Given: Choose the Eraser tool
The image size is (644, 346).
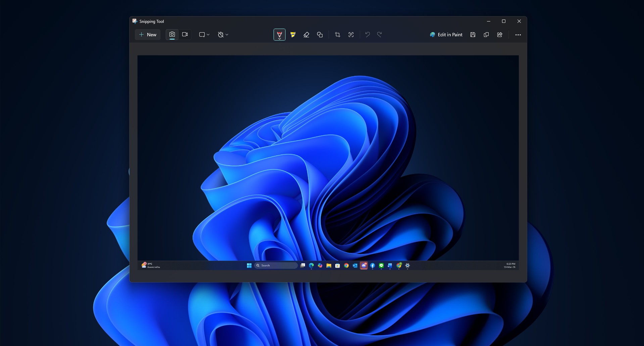Looking at the screenshot, I should pyautogui.click(x=306, y=35).
